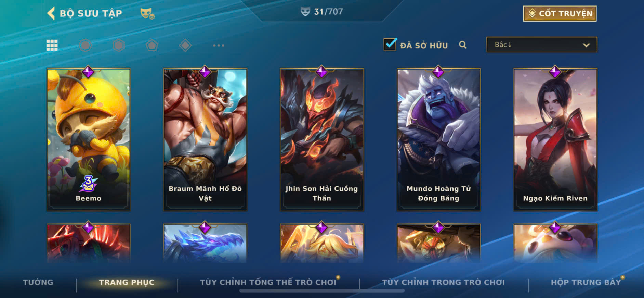Image resolution: width=644 pixels, height=298 pixels.
Task: Filter by the hexagon rarity icon
Action: click(x=119, y=45)
